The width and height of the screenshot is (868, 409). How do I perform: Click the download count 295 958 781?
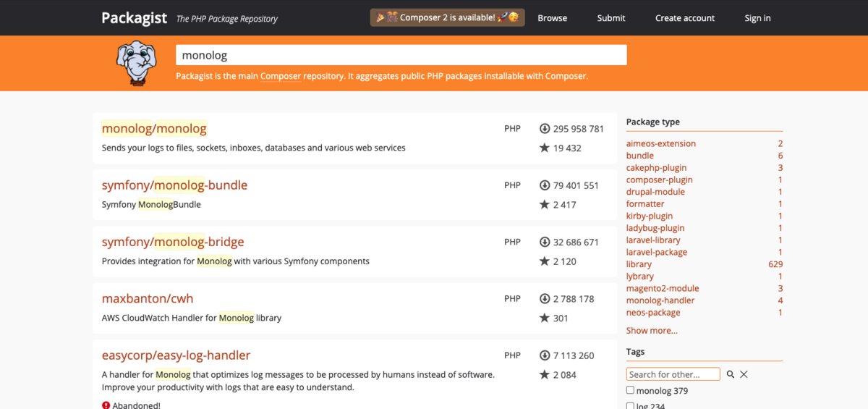click(x=579, y=129)
